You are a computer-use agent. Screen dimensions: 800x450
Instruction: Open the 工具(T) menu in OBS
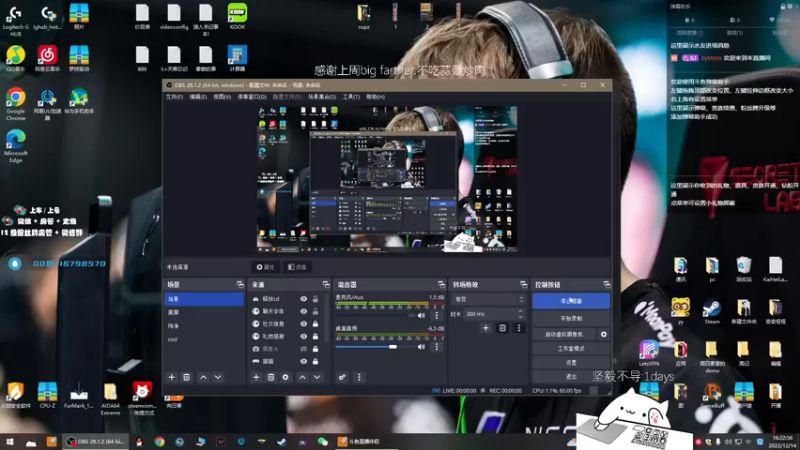(x=351, y=97)
